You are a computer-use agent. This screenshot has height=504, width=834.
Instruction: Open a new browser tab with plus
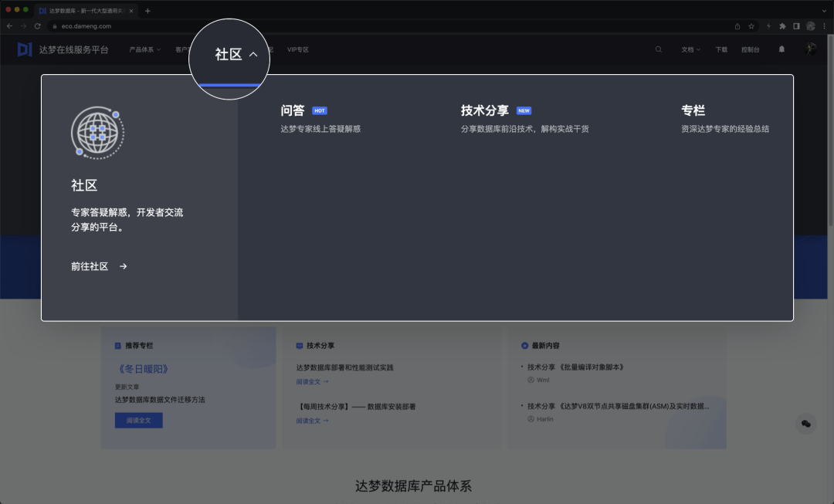click(147, 11)
